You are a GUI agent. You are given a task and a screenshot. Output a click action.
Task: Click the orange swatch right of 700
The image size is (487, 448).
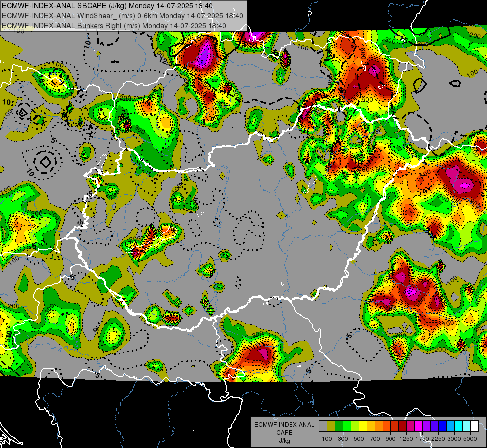[x=379, y=426]
